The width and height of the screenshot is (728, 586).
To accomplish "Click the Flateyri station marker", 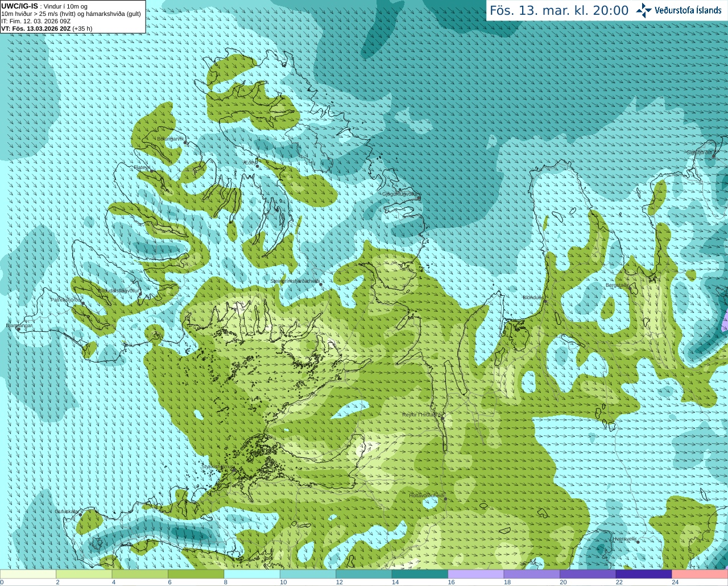I will pos(152,171).
